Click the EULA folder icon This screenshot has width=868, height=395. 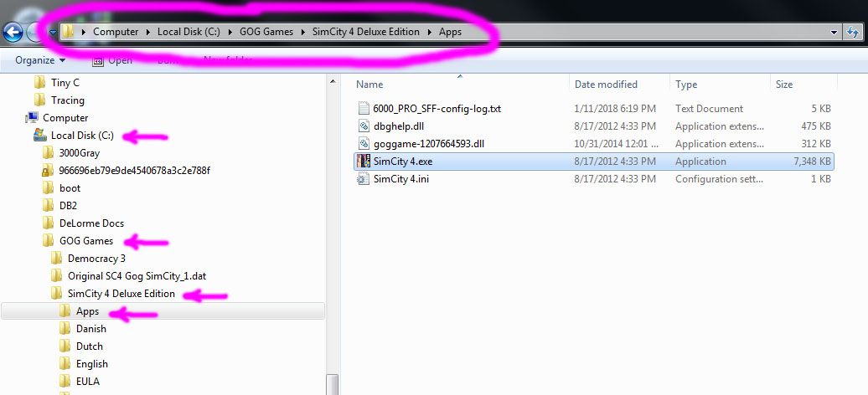click(65, 382)
